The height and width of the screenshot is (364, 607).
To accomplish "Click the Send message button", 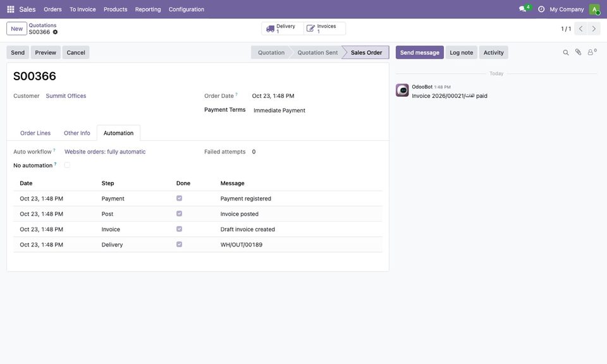I will [x=420, y=52].
